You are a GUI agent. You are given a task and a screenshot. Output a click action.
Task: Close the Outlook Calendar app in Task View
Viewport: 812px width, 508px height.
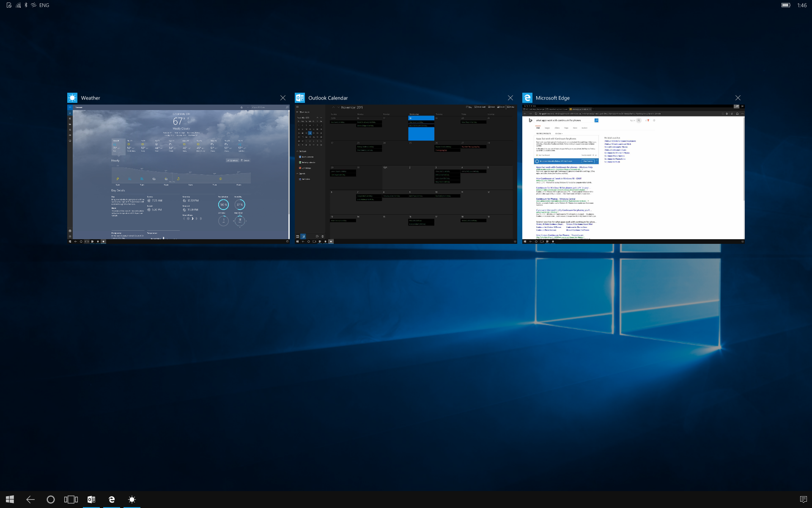coord(510,98)
